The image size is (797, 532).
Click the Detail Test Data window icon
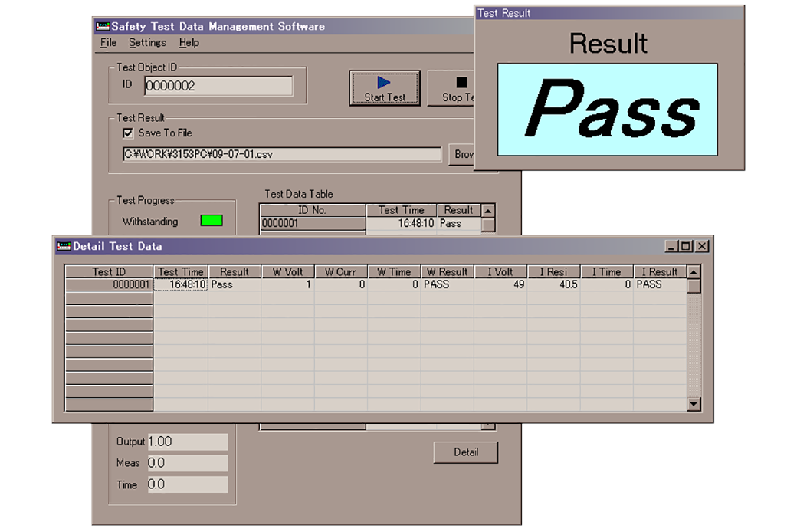click(x=64, y=246)
